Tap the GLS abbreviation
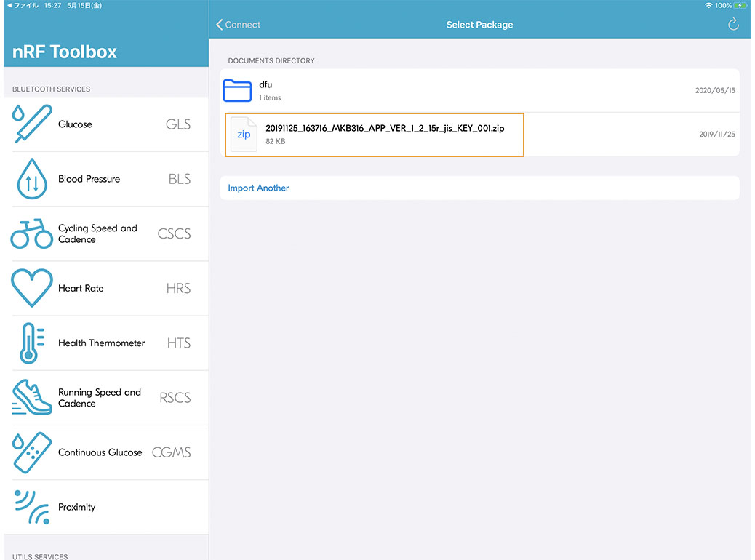This screenshot has width=755, height=560. click(178, 124)
